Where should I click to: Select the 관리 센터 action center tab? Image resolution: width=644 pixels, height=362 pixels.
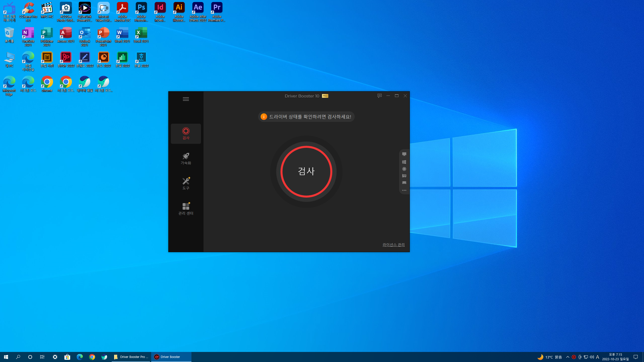pos(186,209)
